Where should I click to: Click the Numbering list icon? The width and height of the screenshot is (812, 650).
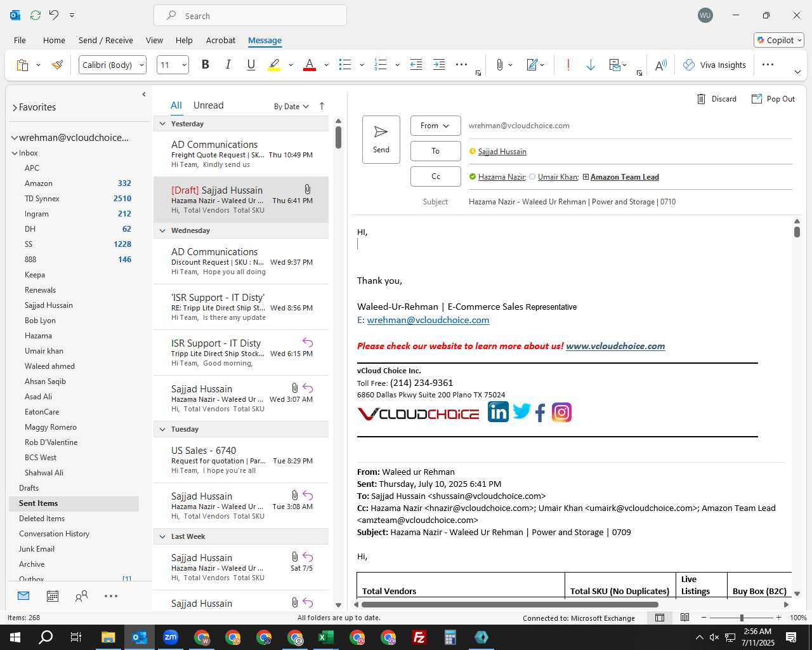point(381,65)
